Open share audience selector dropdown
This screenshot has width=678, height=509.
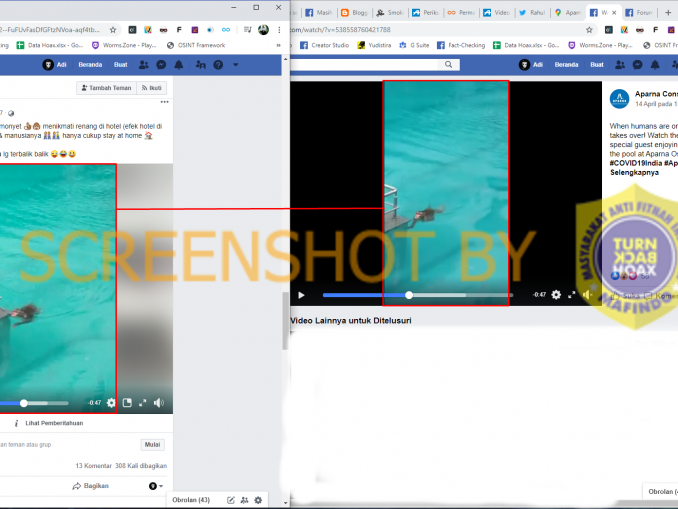click(x=156, y=486)
